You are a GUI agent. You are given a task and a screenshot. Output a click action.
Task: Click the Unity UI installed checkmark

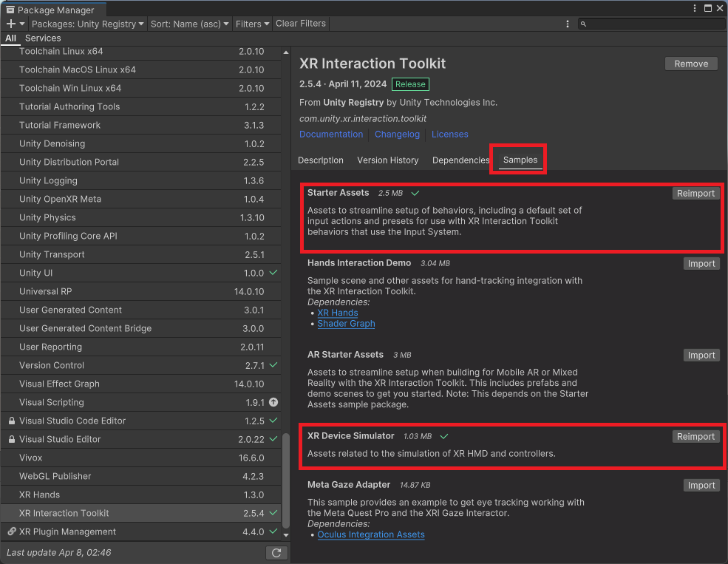click(273, 273)
